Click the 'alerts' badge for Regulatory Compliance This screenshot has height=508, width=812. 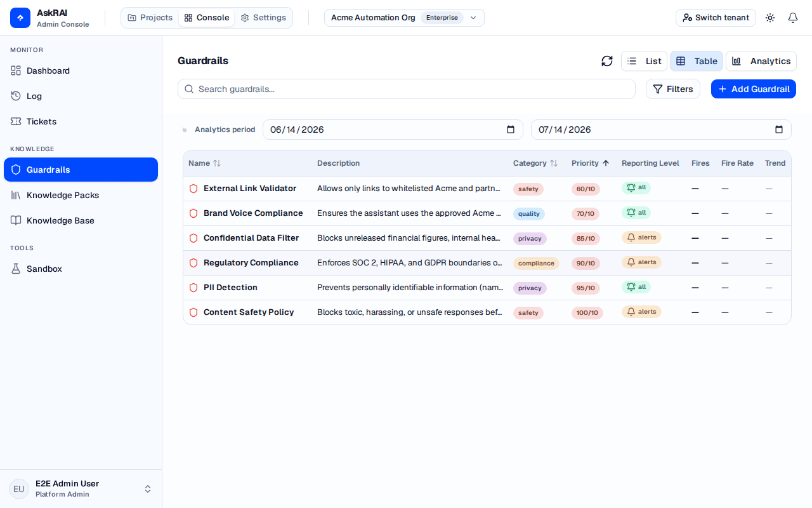641,262
